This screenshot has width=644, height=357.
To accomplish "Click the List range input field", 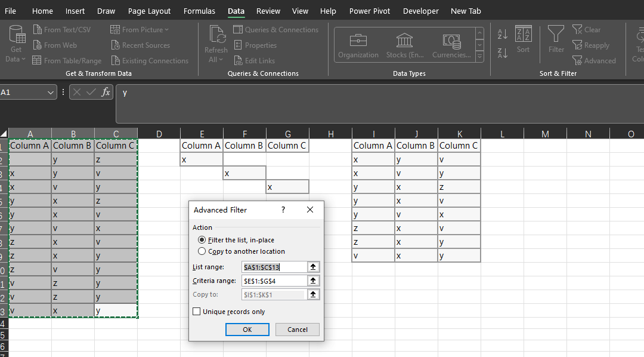I will [274, 267].
